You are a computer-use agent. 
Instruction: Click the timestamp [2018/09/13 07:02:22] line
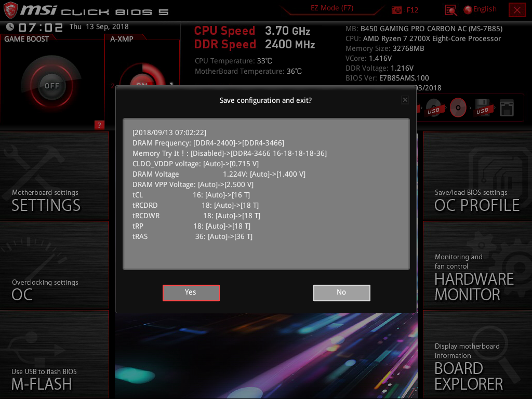coord(169,132)
